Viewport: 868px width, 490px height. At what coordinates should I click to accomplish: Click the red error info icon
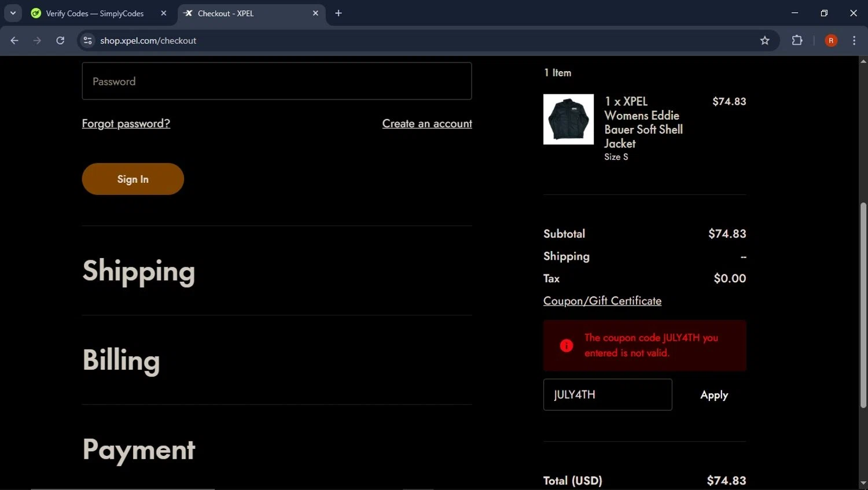click(x=567, y=345)
